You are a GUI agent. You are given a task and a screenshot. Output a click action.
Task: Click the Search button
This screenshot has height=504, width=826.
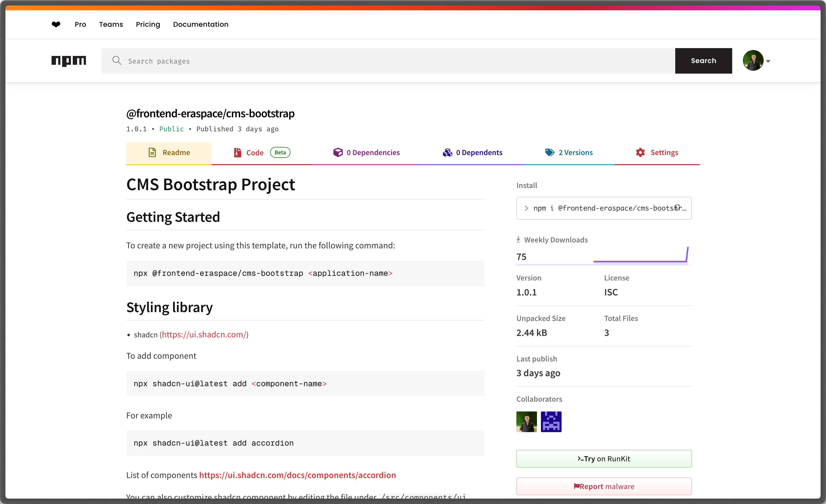tap(703, 61)
